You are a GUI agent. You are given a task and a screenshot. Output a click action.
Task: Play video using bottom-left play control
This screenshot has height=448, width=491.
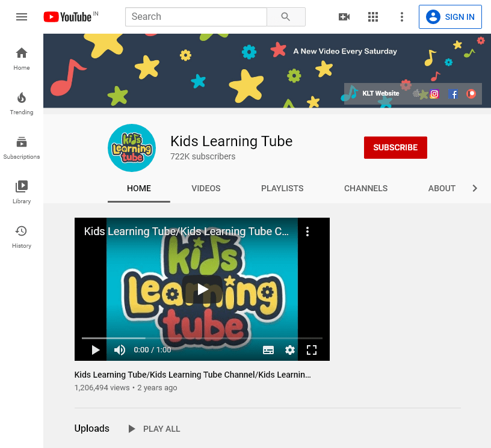(x=96, y=350)
